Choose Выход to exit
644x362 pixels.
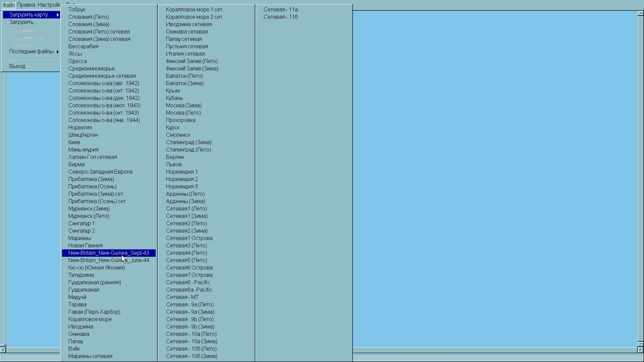click(x=17, y=66)
